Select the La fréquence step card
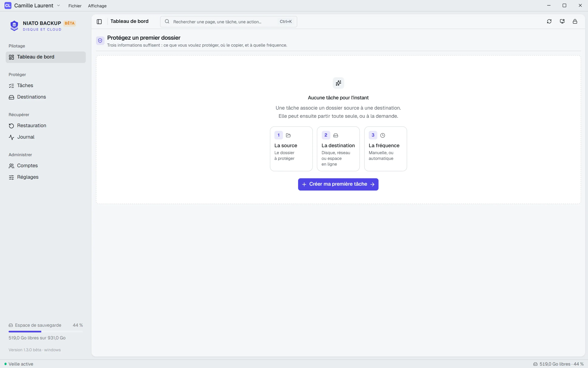 click(386, 149)
